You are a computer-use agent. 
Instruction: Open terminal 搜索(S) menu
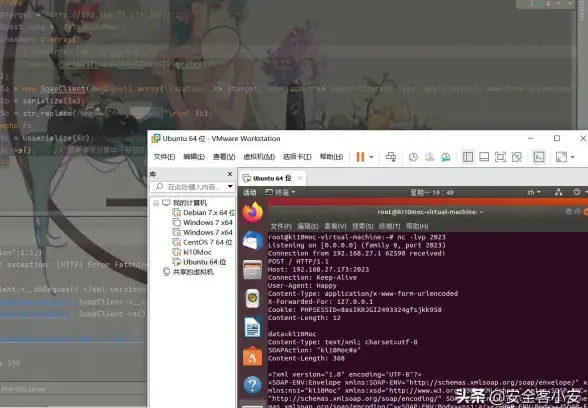point(362,226)
